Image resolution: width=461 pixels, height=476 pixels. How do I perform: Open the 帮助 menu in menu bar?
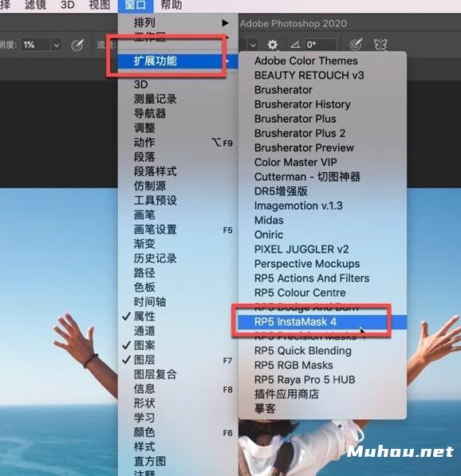[171, 5]
